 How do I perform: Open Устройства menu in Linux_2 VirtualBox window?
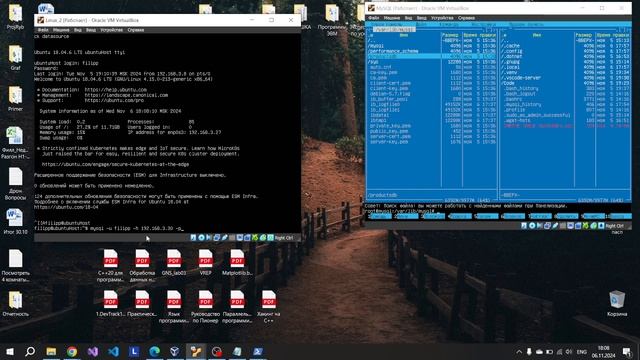click(111, 30)
